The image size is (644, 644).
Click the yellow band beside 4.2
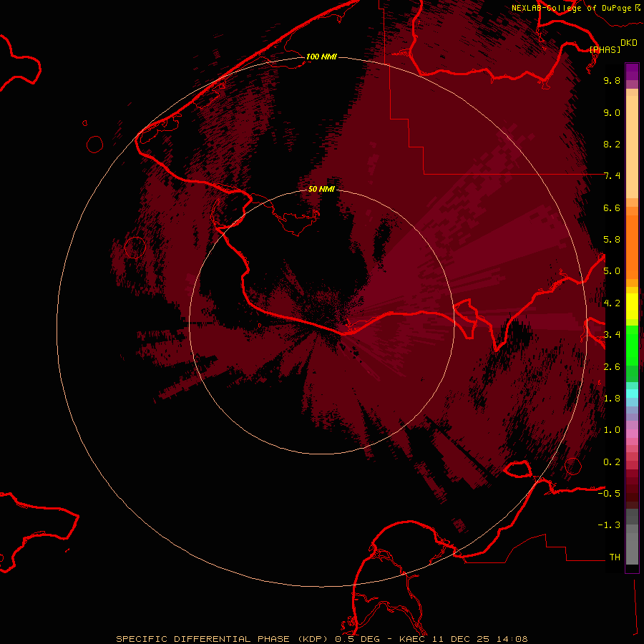tap(632, 306)
